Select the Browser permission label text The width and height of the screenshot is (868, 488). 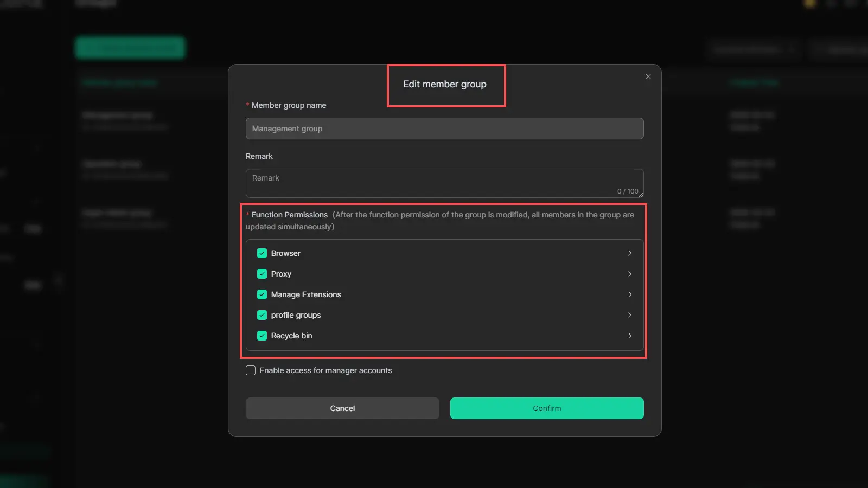pos(286,253)
